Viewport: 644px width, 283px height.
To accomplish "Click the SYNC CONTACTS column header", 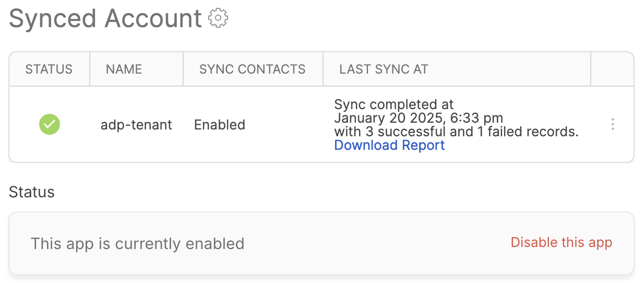I will coord(253,69).
